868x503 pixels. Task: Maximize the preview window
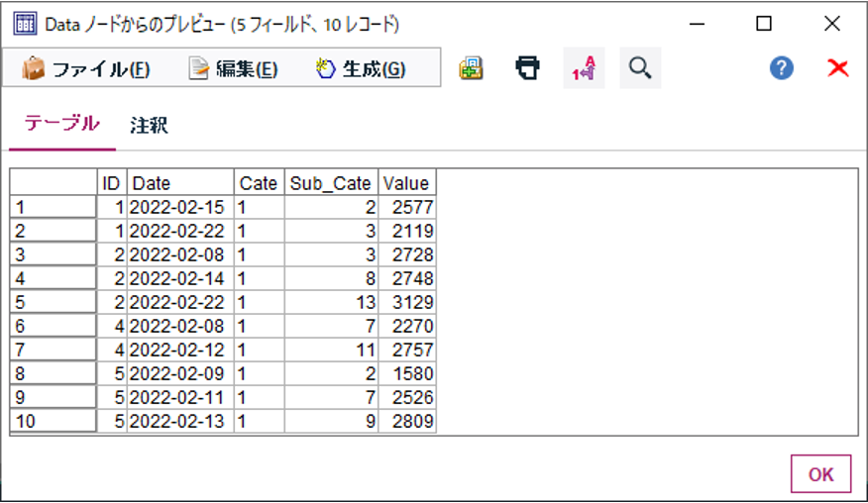click(x=764, y=24)
